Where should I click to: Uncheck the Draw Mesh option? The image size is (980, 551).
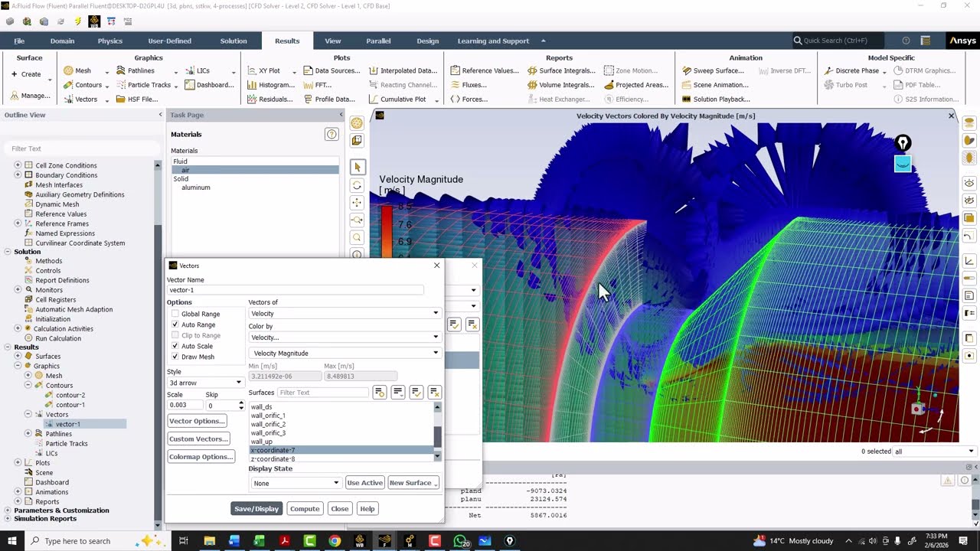coord(175,357)
